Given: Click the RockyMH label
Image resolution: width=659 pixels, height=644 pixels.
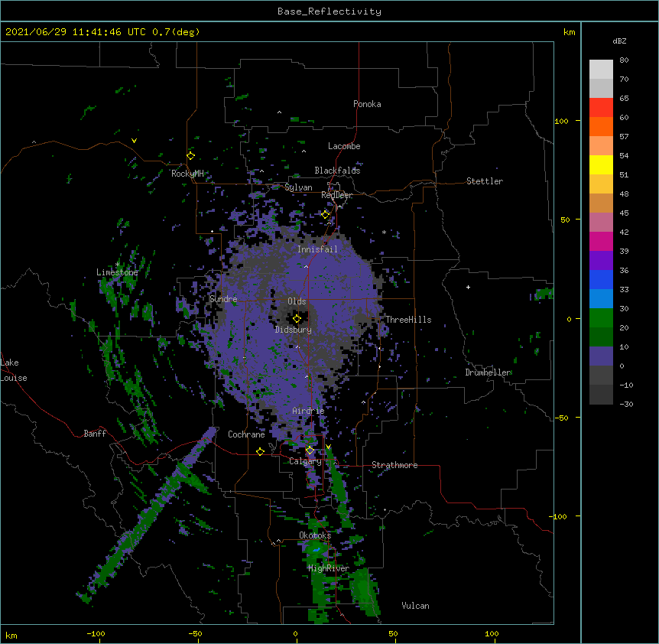Looking at the screenshot, I should (187, 173).
